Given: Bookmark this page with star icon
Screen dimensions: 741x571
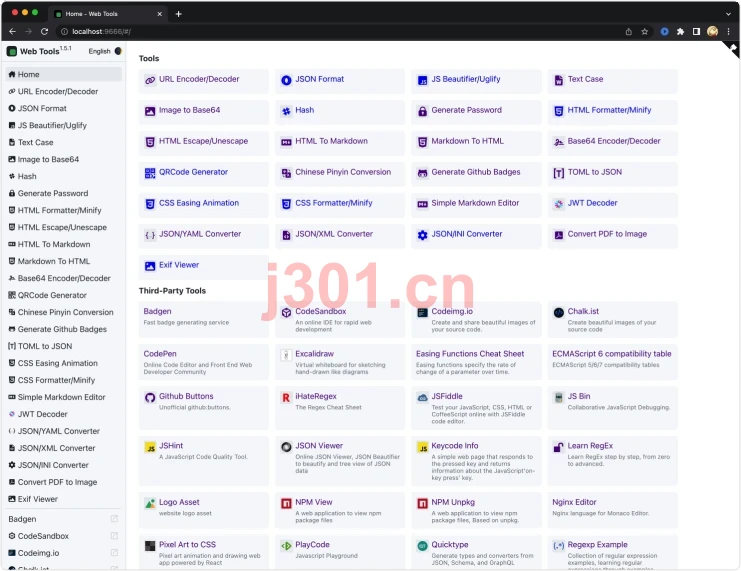Looking at the screenshot, I should (x=645, y=32).
